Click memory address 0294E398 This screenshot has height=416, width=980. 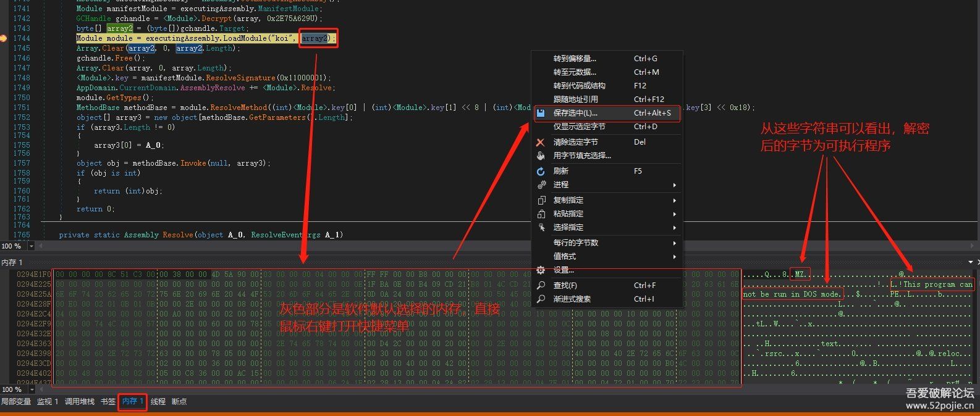coord(34,354)
